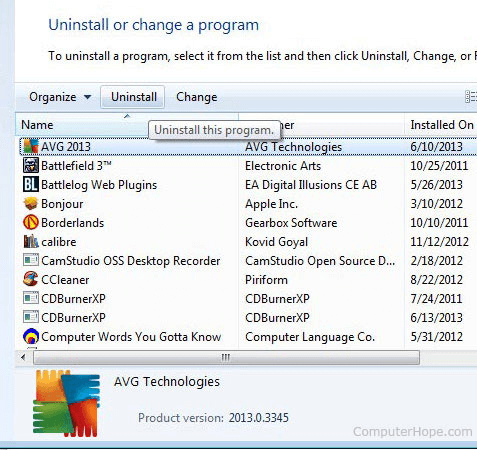Sort by Installed On column header
Screen dimensions: 477x450
[x=441, y=125]
